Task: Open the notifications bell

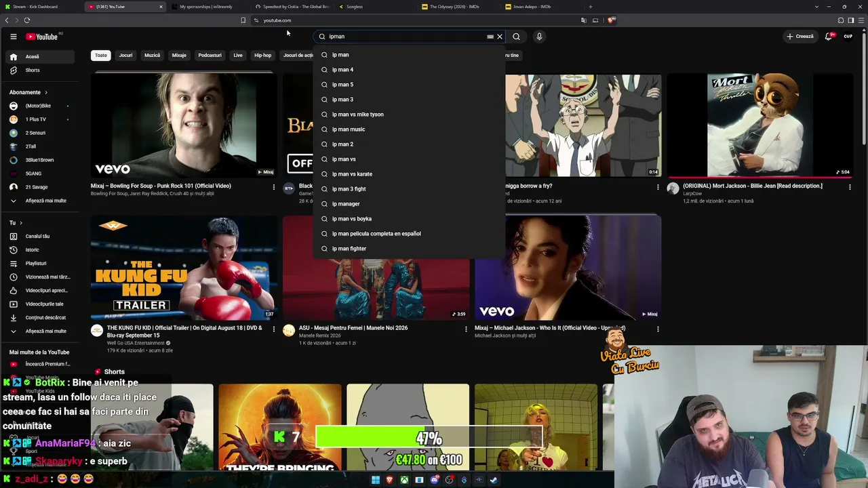Action: coord(829,37)
